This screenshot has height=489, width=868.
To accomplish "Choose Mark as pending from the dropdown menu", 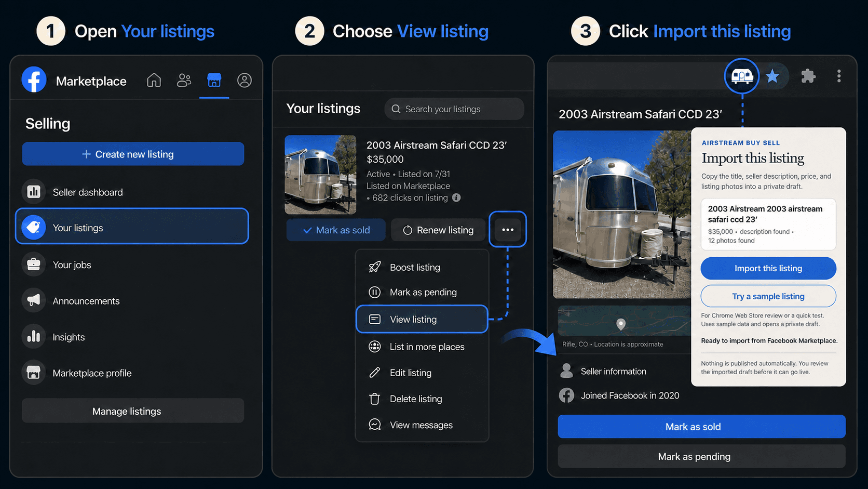I will (x=422, y=292).
